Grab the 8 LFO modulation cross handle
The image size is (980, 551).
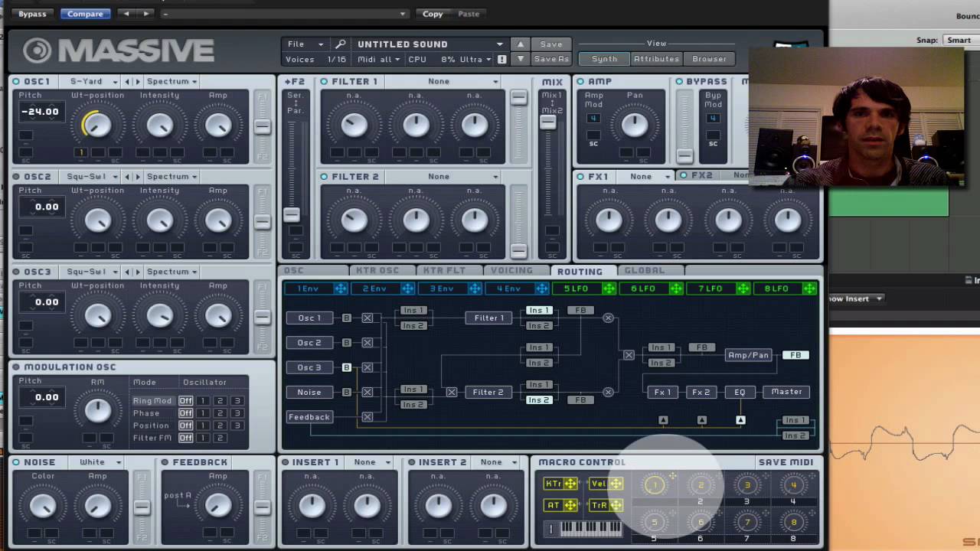(x=809, y=289)
